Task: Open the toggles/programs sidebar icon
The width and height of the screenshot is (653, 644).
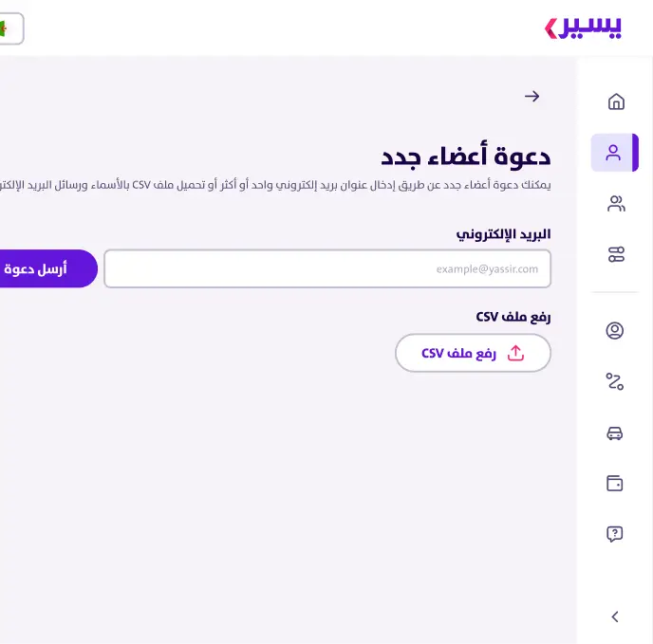Action: click(616, 254)
